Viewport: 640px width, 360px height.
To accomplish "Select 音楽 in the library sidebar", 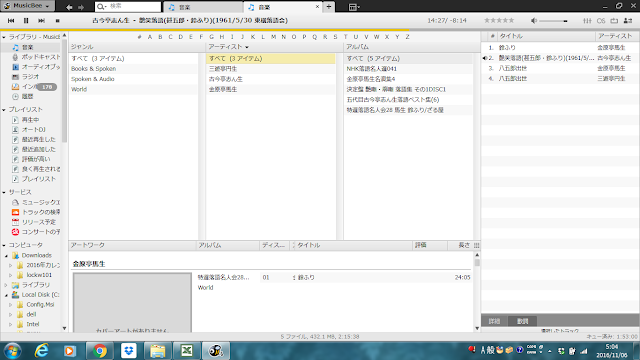I will pyautogui.click(x=31, y=47).
